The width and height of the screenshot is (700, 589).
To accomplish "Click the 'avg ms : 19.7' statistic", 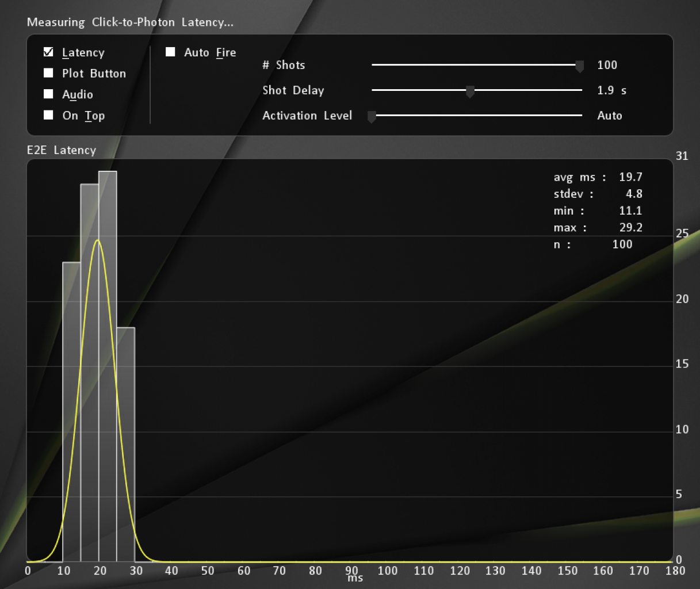I will [598, 177].
